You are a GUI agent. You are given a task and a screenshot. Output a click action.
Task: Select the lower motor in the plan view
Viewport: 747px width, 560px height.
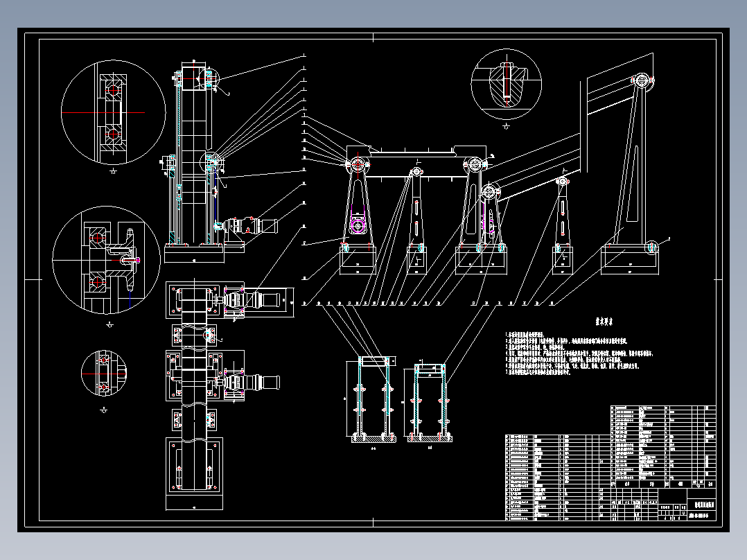pos(252,383)
